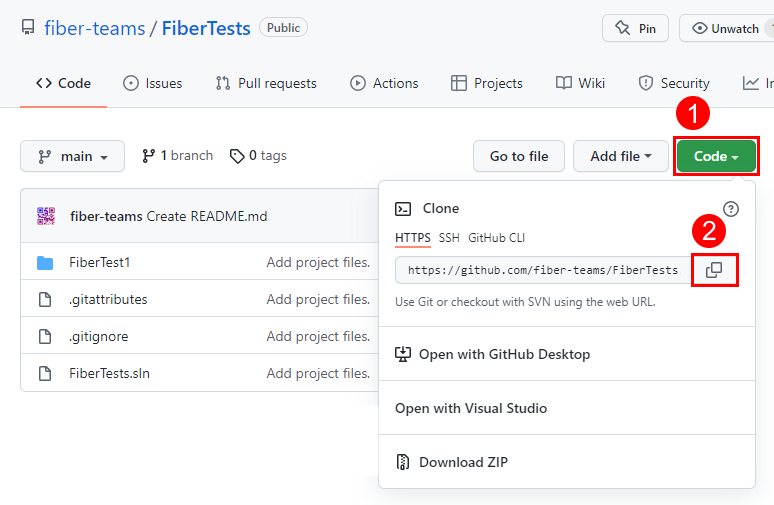The height and width of the screenshot is (505, 774).
Task: Open the Unwatch notifications dropdown
Action: pyautogui.click(x=727, y=28)
